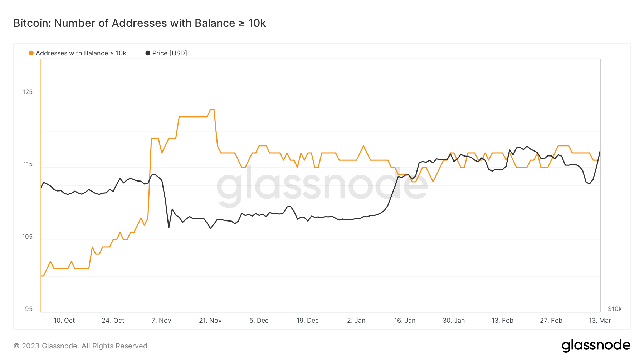644x362 pixels.
Task: Click the glassnode logo at bottom right
Action: 596,346
